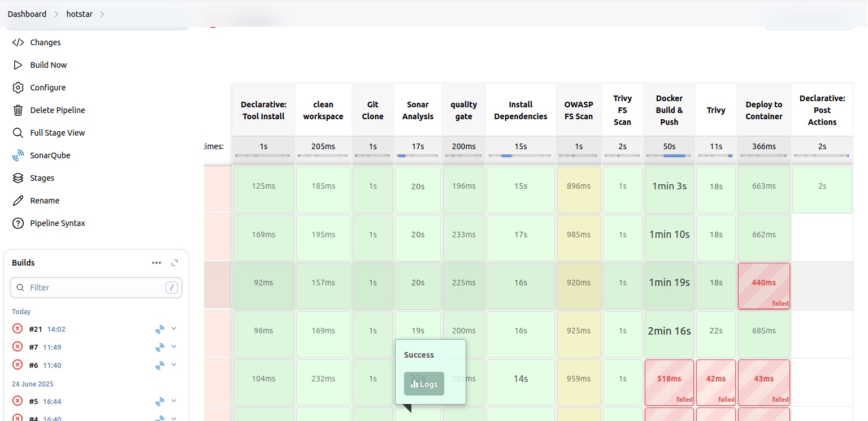Click the Logs button in the Success popup

tap(424, 384)
